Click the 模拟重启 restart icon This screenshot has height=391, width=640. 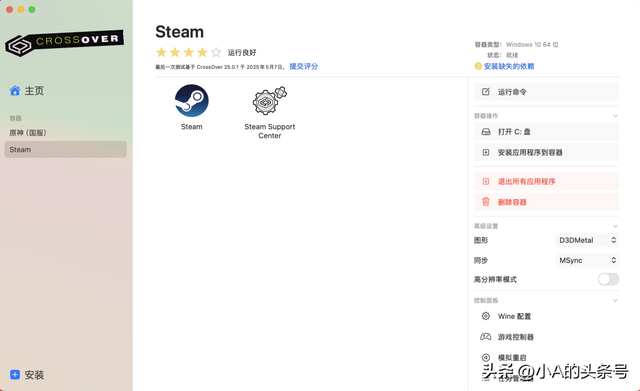(486, 358)
